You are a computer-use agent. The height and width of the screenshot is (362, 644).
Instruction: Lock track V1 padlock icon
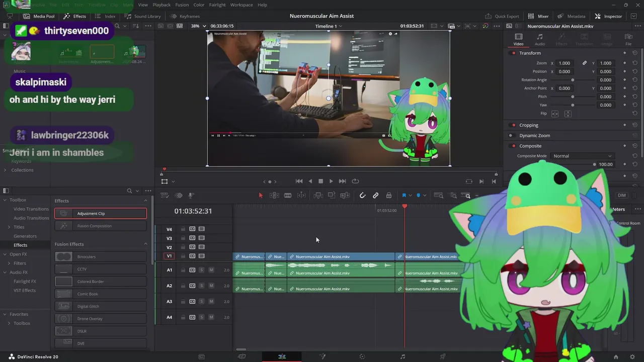point(183,256)
